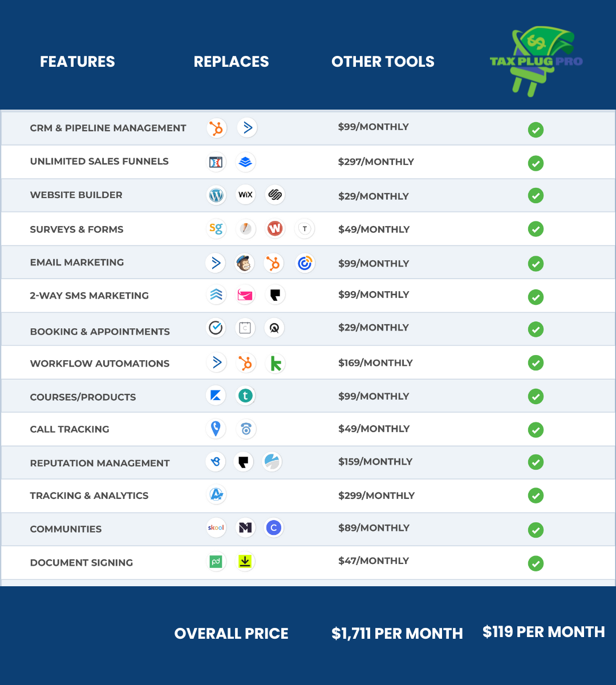Screen dimensions: 616x685
Task: Click the blue A icon in Tracking & Analytics row
Action: [x=216, y=494]
